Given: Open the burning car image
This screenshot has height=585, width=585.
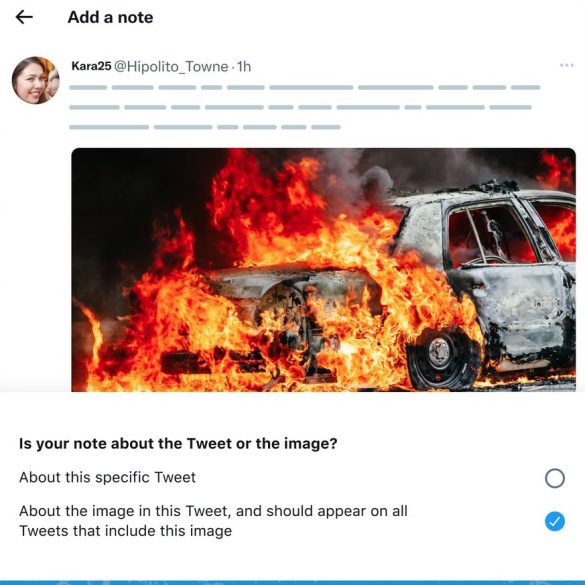Looking at the screenshot, I should click(x=323, y=270).
